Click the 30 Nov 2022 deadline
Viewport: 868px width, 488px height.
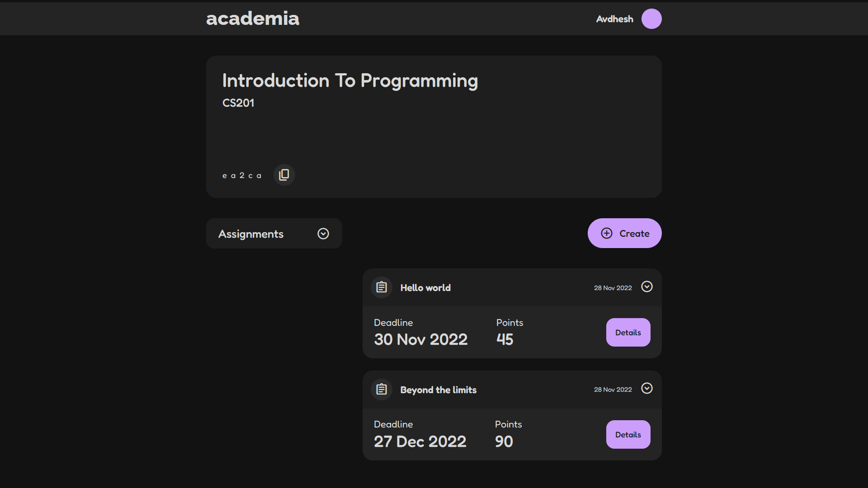tap(420, 339)
